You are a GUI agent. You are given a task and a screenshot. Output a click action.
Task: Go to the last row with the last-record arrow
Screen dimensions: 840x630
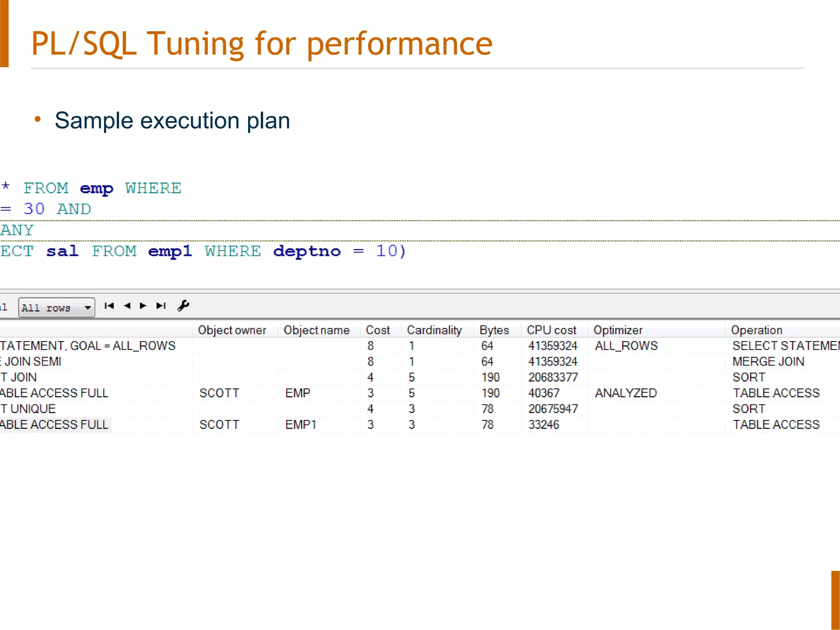(x=161, y=306)
